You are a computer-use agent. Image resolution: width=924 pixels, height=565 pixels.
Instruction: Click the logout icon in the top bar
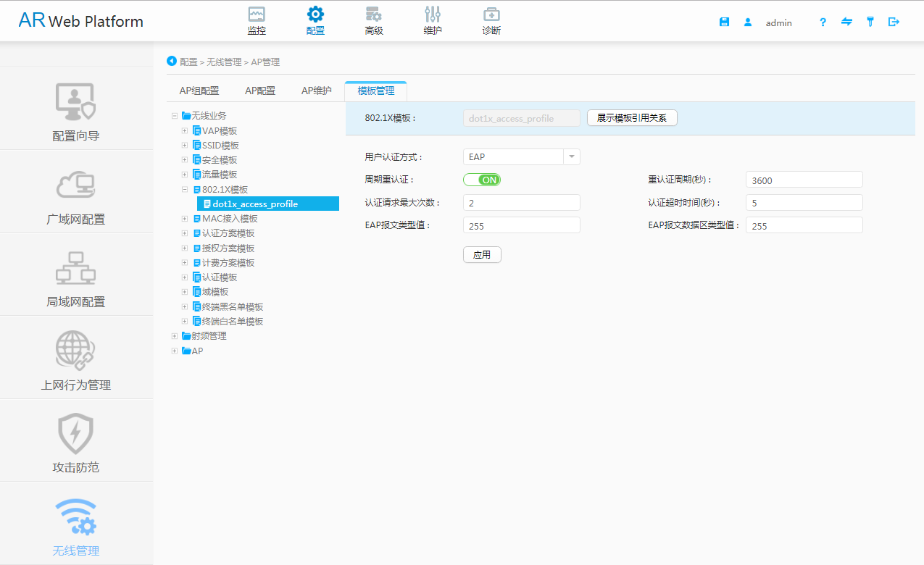pos(894,22)
